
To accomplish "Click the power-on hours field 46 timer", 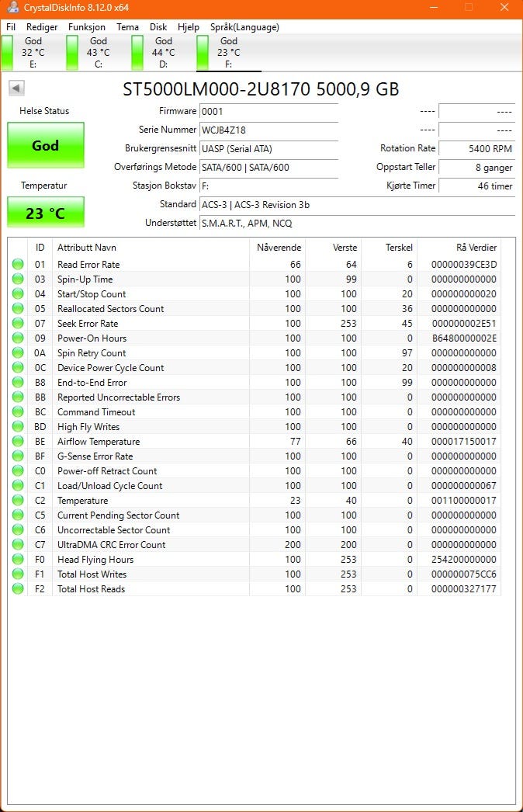I will 477,186.
